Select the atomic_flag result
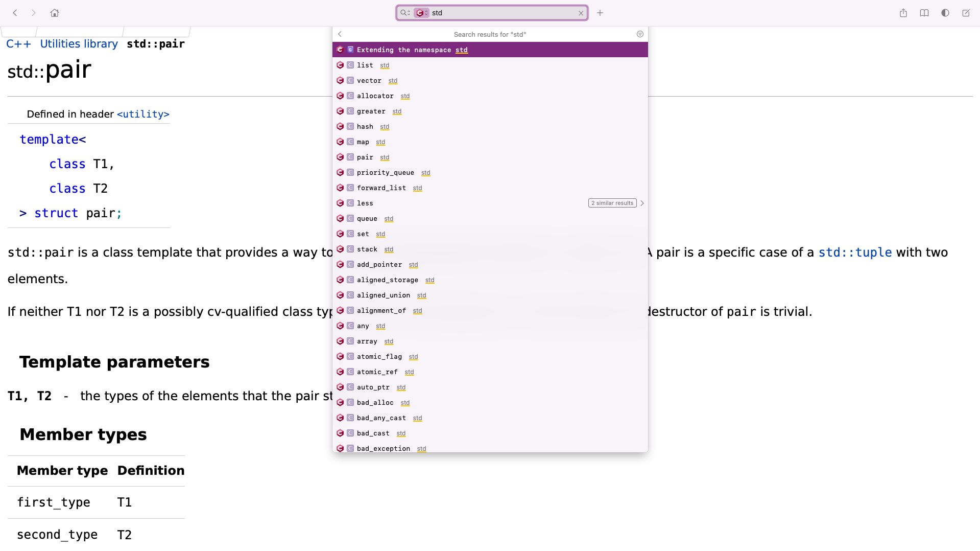Viewport: 980px width, 551px height. pos(490,356)
